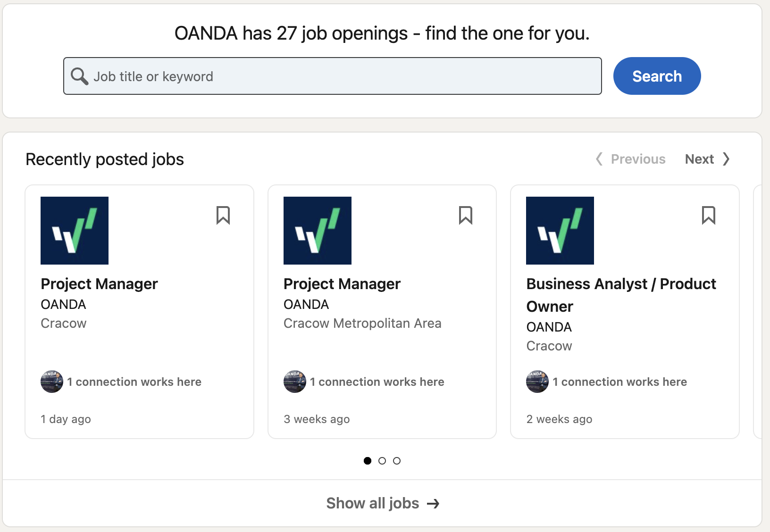Go to Next recently posted jobs
The height and width of the screenshot is (532, 770).
pos(707,159)
